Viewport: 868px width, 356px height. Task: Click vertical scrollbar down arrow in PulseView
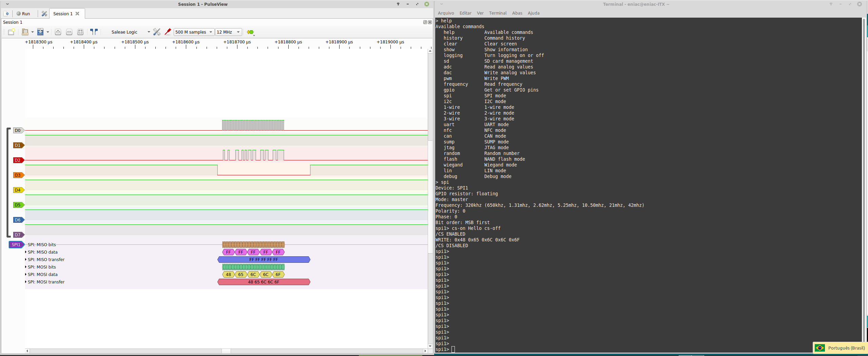(430, 346)
